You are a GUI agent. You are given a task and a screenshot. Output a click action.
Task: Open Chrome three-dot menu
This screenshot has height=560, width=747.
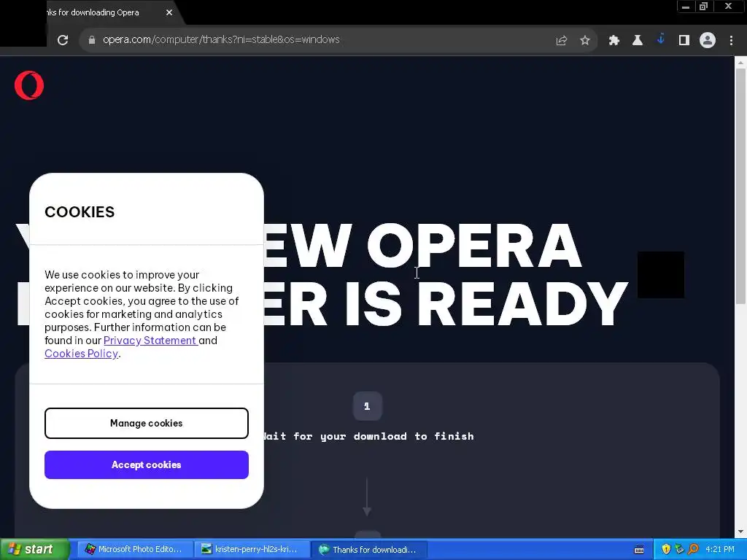[731, 41]
